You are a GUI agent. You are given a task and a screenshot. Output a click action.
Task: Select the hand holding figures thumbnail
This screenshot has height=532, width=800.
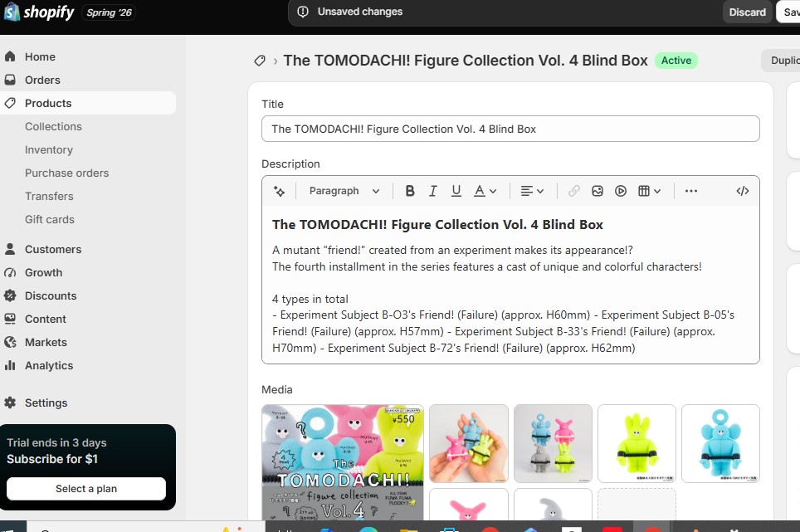(x=468, y=443)
